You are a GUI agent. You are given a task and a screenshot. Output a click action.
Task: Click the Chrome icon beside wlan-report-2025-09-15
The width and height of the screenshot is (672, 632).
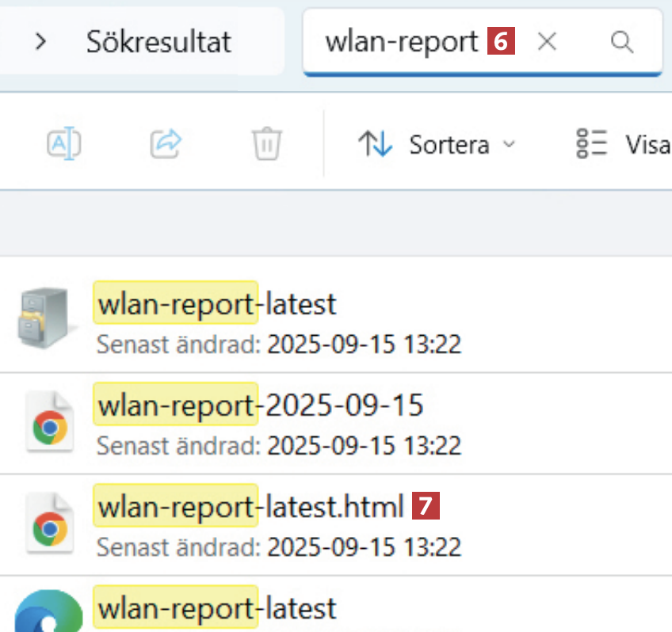(x=49, y=421)
